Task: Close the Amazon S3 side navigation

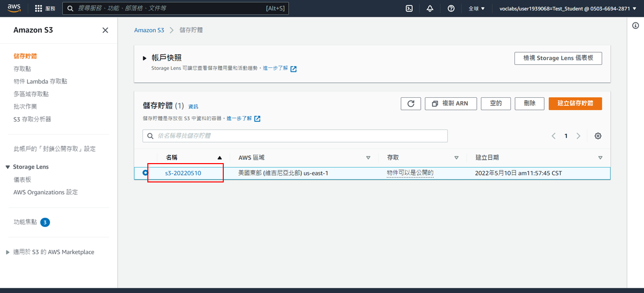Action: [105, 30]
